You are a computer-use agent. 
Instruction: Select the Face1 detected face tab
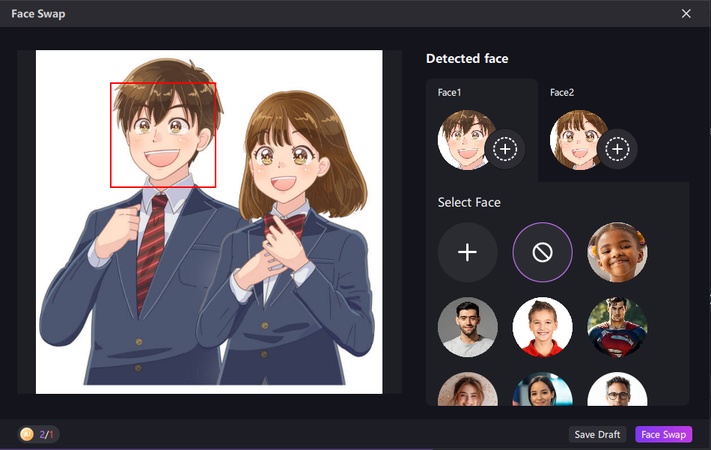click(482, 130)
